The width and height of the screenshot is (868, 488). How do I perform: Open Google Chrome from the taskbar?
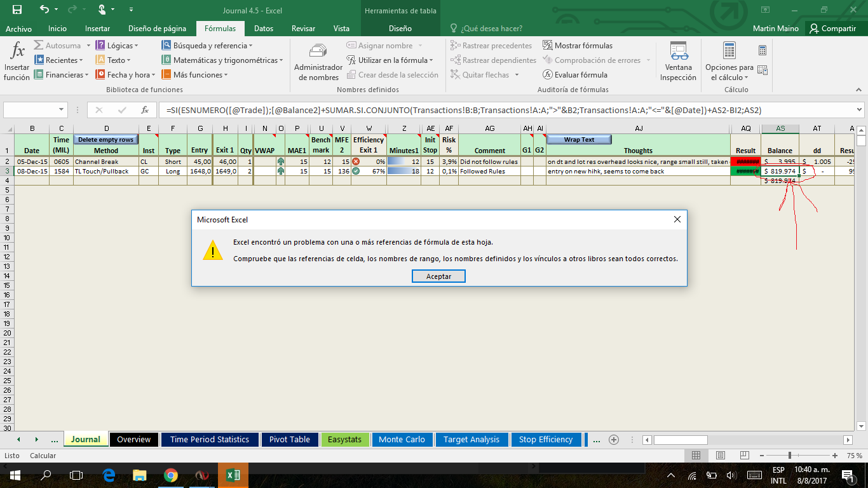tap(170, 475)
